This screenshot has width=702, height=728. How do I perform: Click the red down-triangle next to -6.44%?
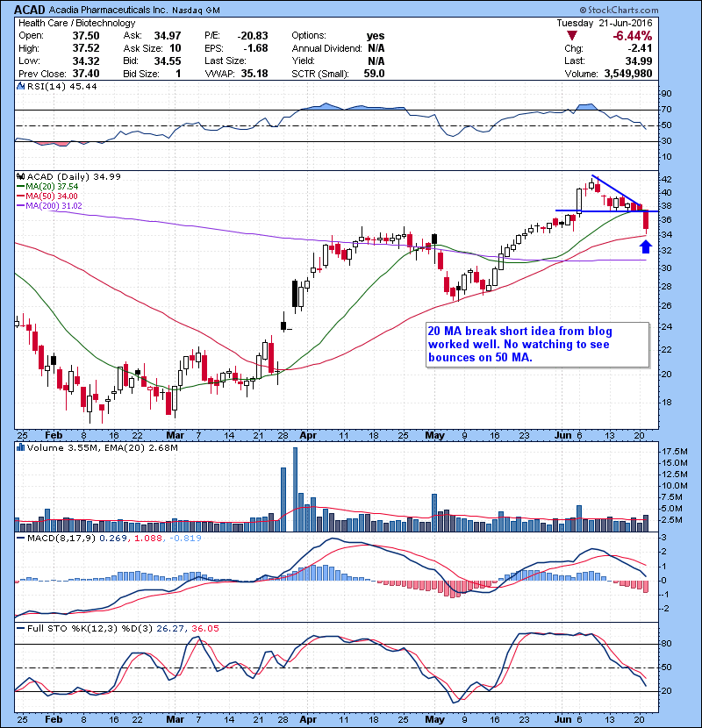tap(572, 36)
